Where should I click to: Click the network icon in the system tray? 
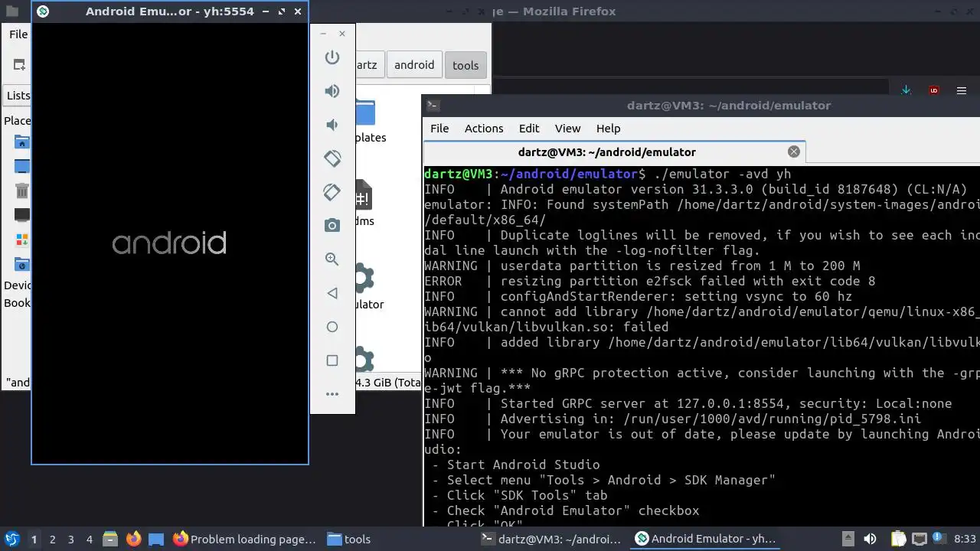point(920,539)
